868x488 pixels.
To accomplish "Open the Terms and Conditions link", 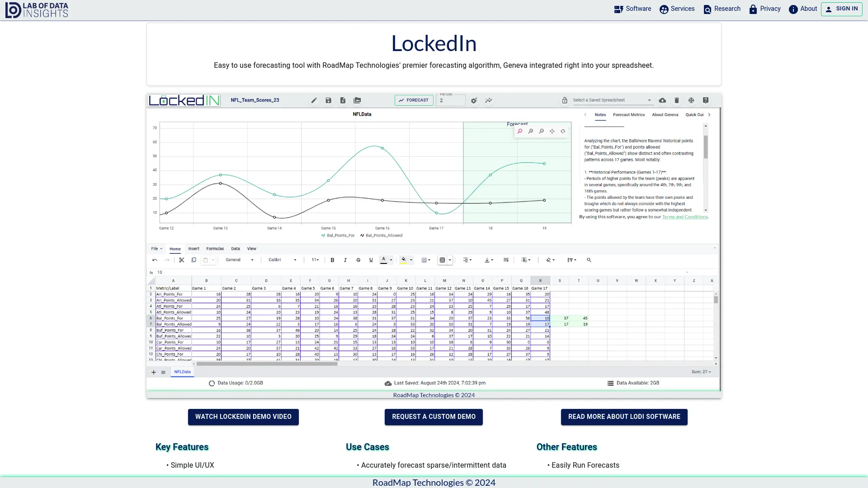I will point(684,217).
